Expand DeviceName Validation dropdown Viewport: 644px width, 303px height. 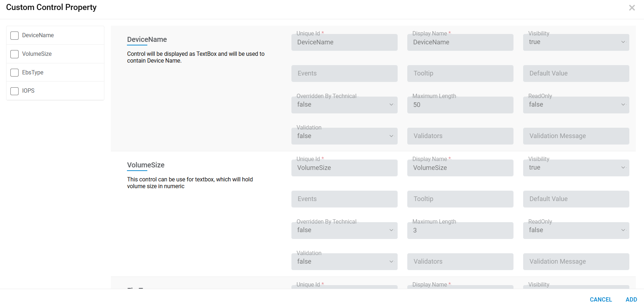click(344, 136)
